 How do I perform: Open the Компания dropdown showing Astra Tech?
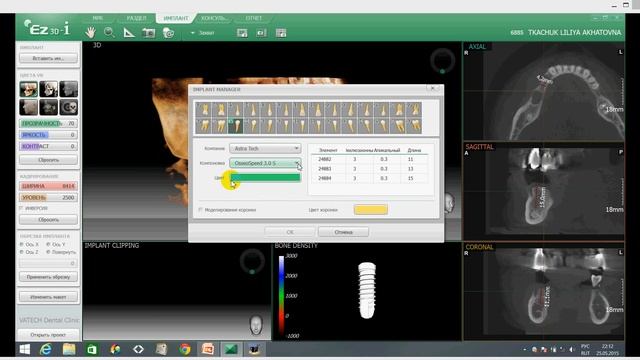click(x=265, y=149)
